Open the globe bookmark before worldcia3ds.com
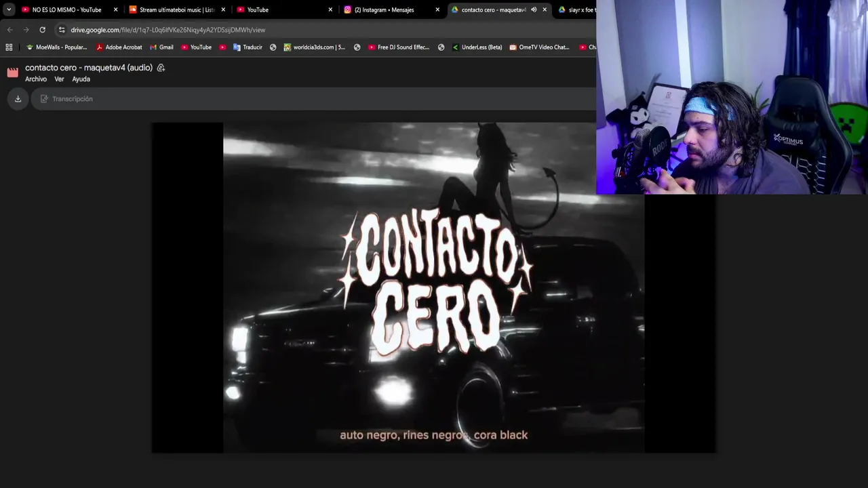 pyautogui.click(x=273, y=47)
